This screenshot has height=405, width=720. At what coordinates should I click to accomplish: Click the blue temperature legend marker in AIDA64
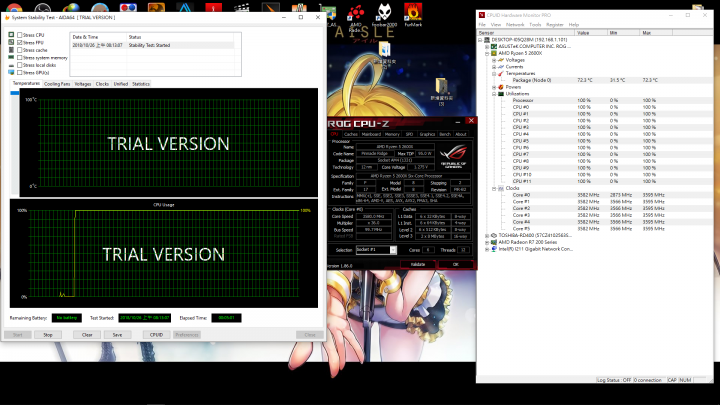click(x=15, y=93)
